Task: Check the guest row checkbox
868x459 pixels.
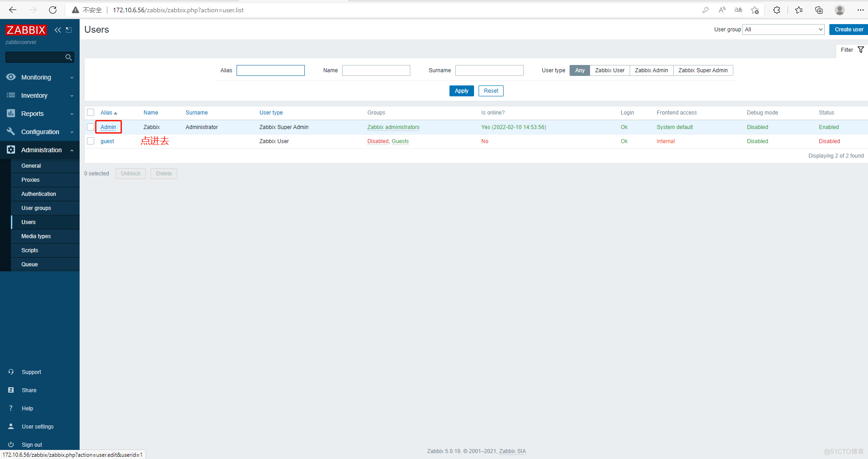Action: [x=91, y=141]
